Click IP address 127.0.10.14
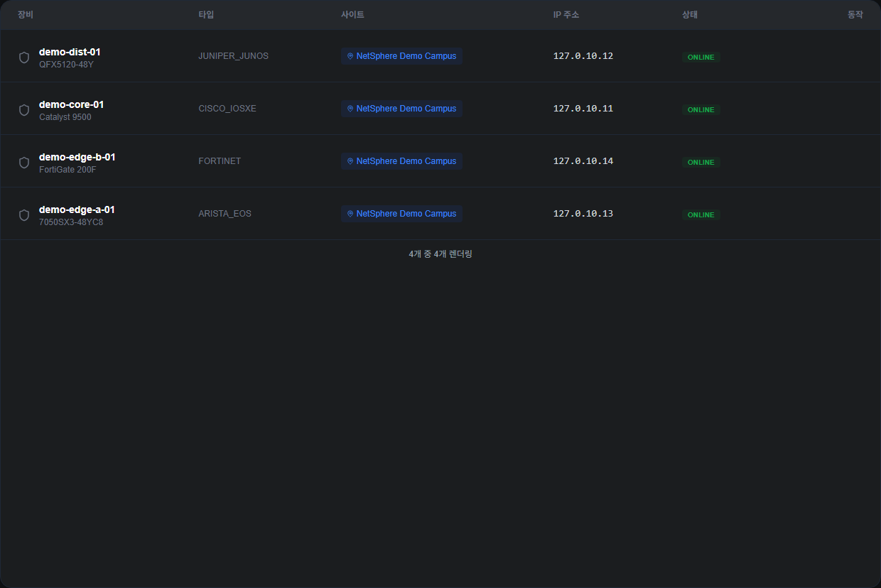Screen dimensions: 881x588 (583, 161)
